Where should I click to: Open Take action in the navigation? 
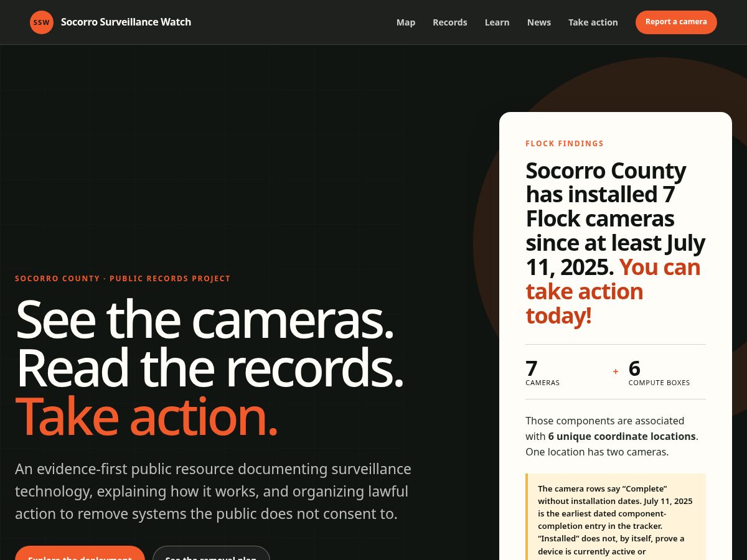(593, 22)
